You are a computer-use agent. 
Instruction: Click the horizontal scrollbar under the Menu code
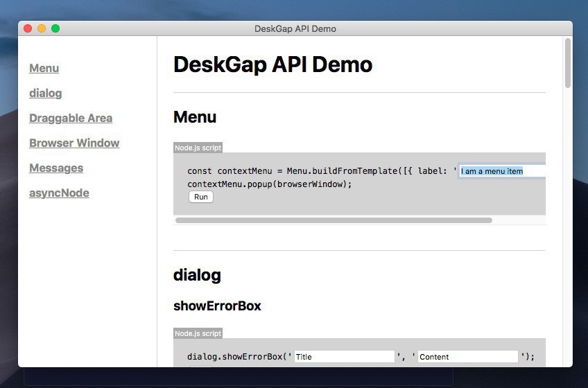click(x=334, y=220)
